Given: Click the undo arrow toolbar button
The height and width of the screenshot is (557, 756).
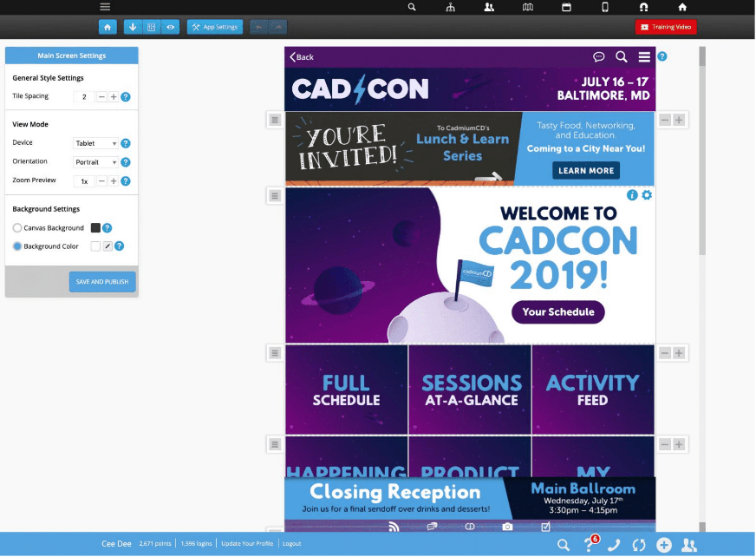Looking at the screenshot, I should point(259,27).
